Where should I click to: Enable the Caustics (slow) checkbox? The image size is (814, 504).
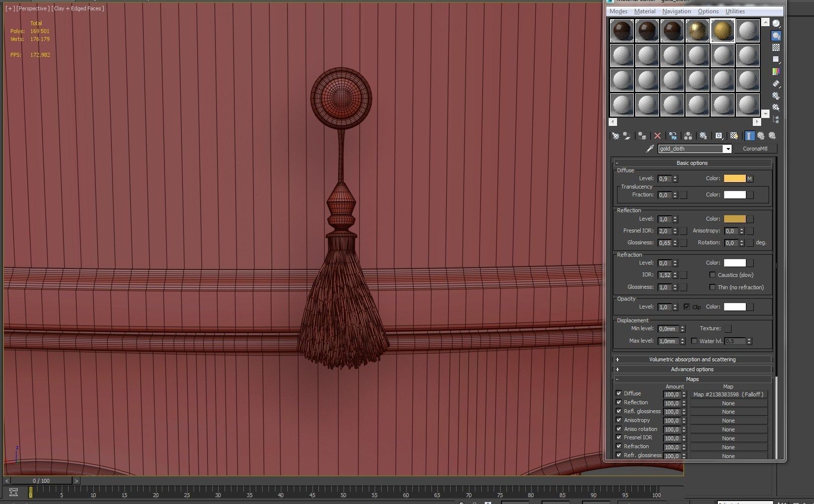click(712, 275)
